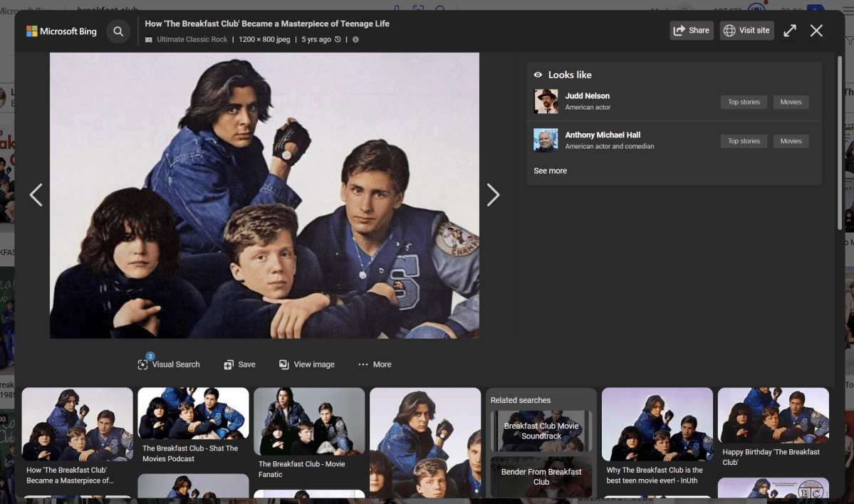
Task: Save the image to collection
Action: (239, 364)
